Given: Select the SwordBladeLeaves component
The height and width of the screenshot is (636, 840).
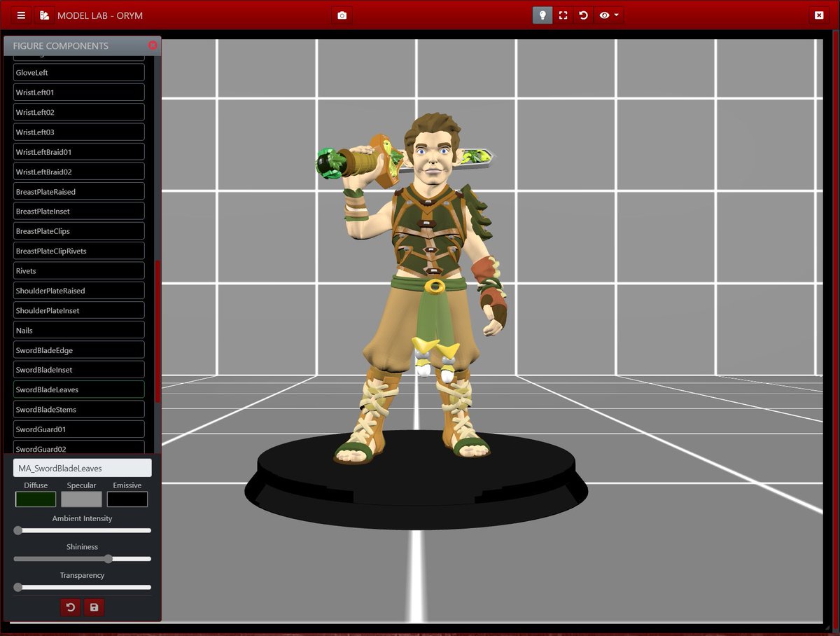Looking at the screenshot, I should coord(79,389).
